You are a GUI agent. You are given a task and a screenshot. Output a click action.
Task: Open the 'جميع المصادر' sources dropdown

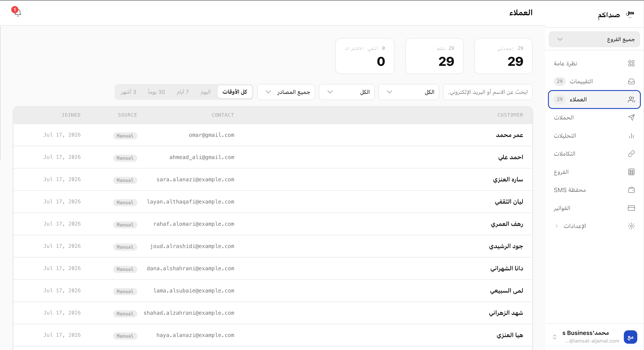click(286, 92)
